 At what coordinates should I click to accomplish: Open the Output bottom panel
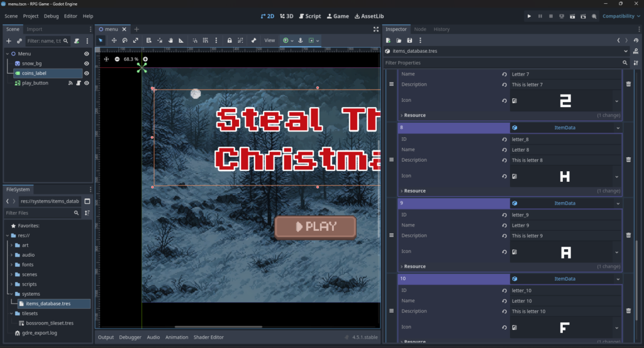[105, 337]
